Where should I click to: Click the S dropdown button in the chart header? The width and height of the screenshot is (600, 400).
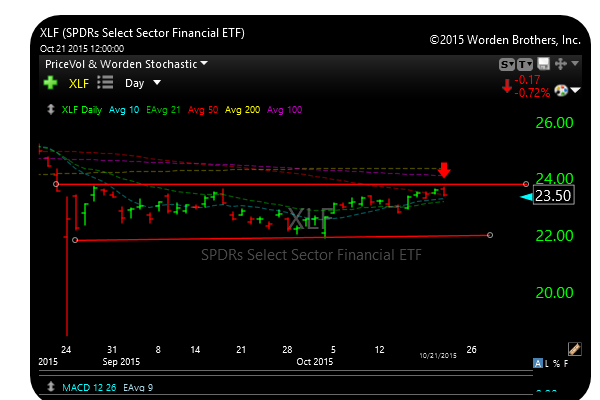coord(507,64)
